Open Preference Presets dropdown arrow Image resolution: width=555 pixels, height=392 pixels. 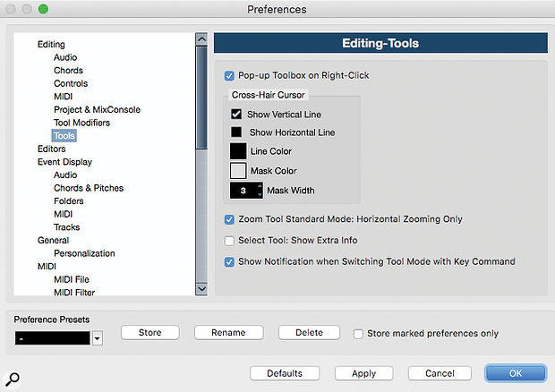click(x=98, y=338)
